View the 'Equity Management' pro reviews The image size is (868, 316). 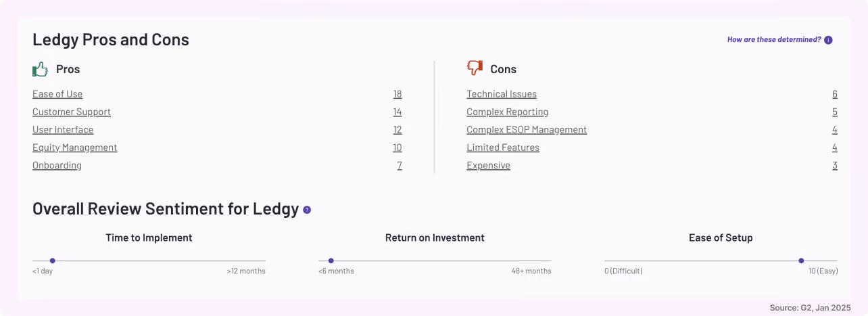coord(75,148)
